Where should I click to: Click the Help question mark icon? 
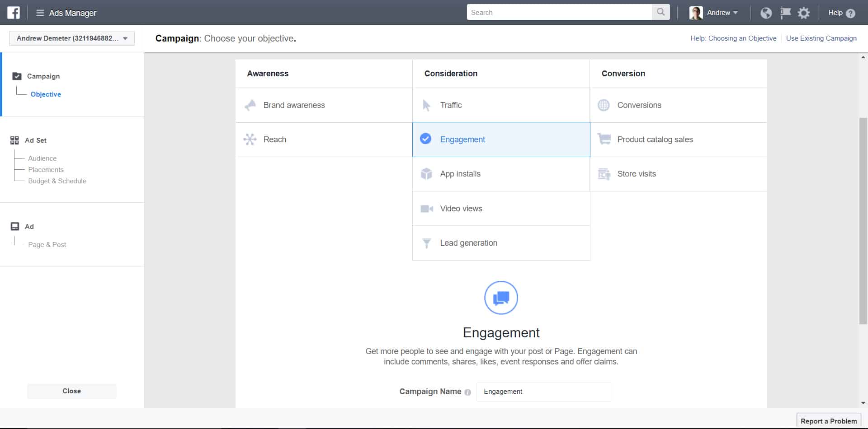[x=850, y=13]
